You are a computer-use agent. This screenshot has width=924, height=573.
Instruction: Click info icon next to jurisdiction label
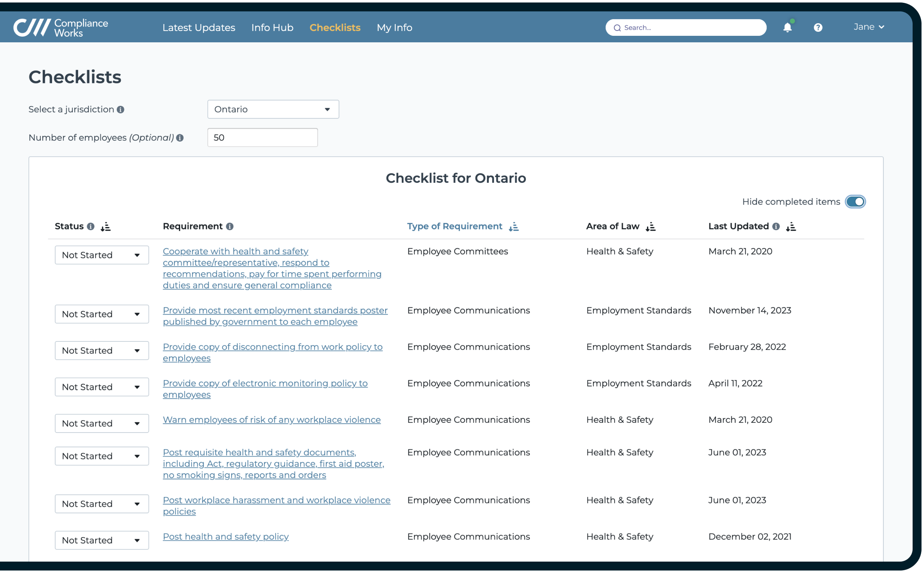(120, 109)
